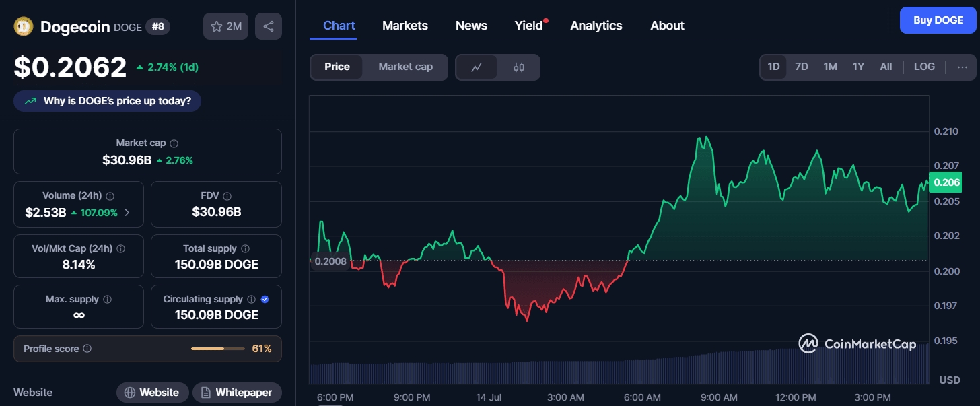Select the 1M time range
This screenshot has width=980, height=406.
coord(830,67)
